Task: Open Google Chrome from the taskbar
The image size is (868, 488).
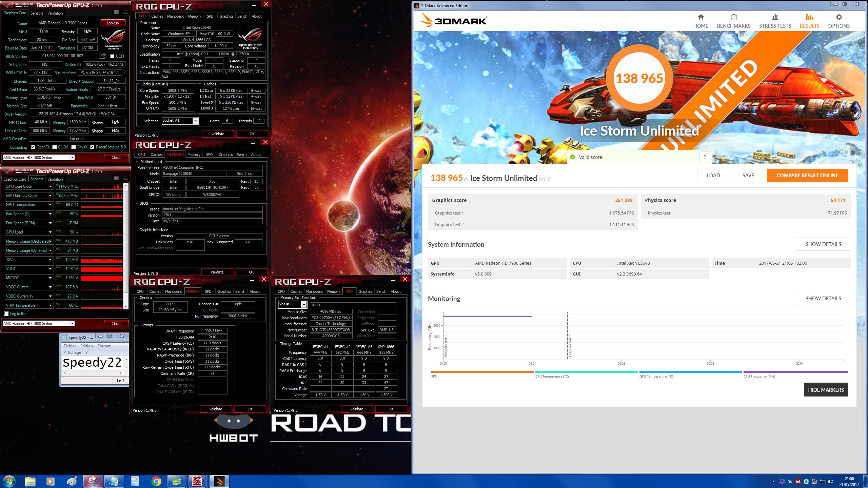Action: [156, 481]
